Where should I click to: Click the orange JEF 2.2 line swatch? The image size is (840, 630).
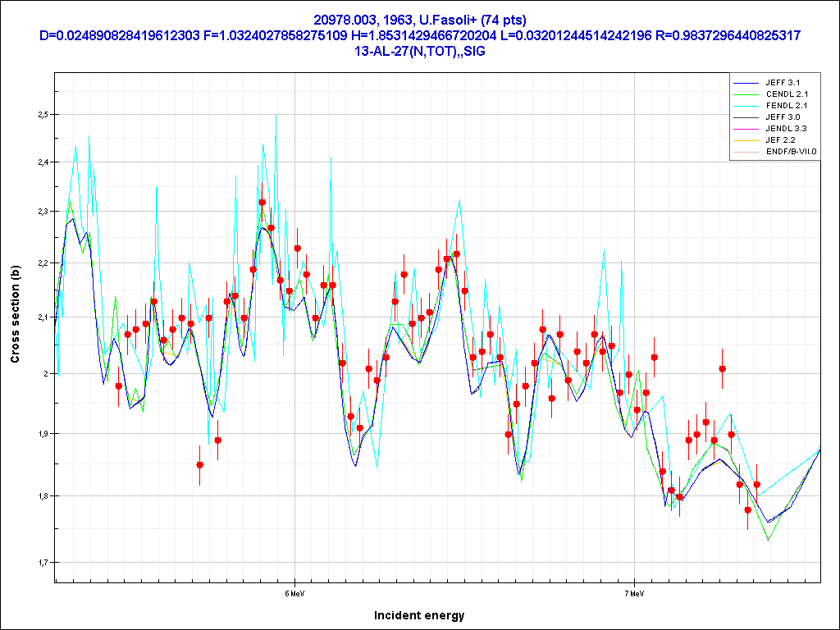point(744,140)
